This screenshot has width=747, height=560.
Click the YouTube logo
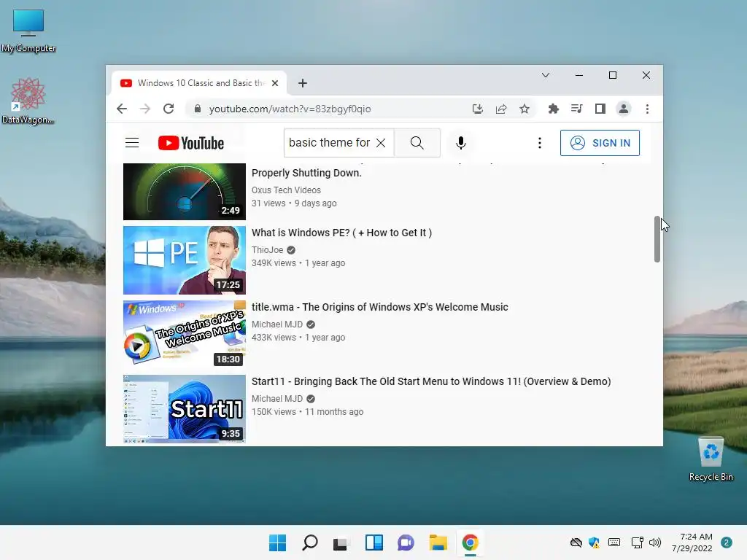[191, 143]
